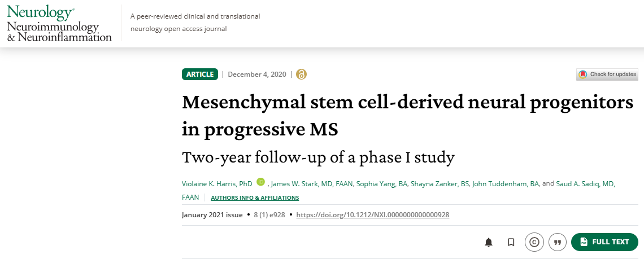644x259 pixels.
Task: Click the PDF icon in Full Text button
Action: [584, 242]
